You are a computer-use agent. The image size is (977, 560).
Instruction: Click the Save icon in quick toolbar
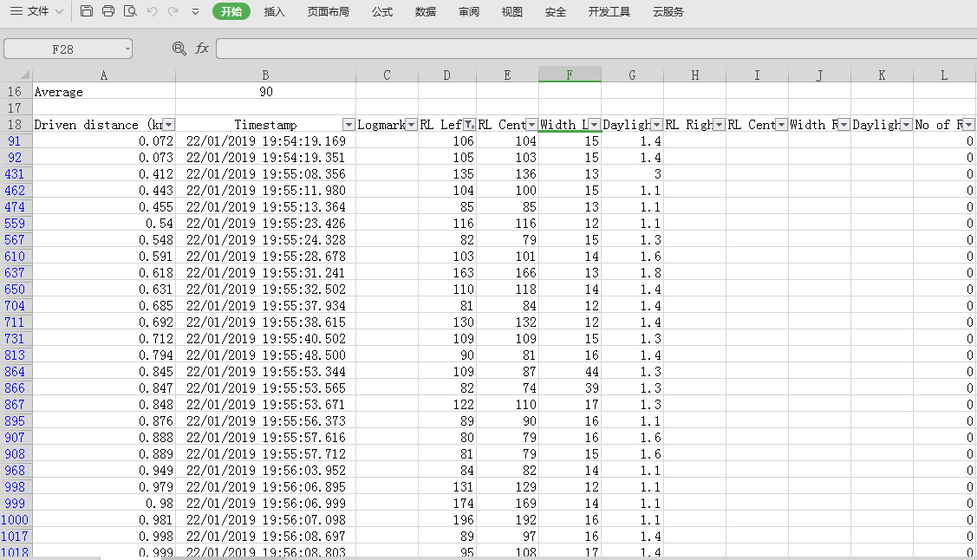(x=86, y=11)
